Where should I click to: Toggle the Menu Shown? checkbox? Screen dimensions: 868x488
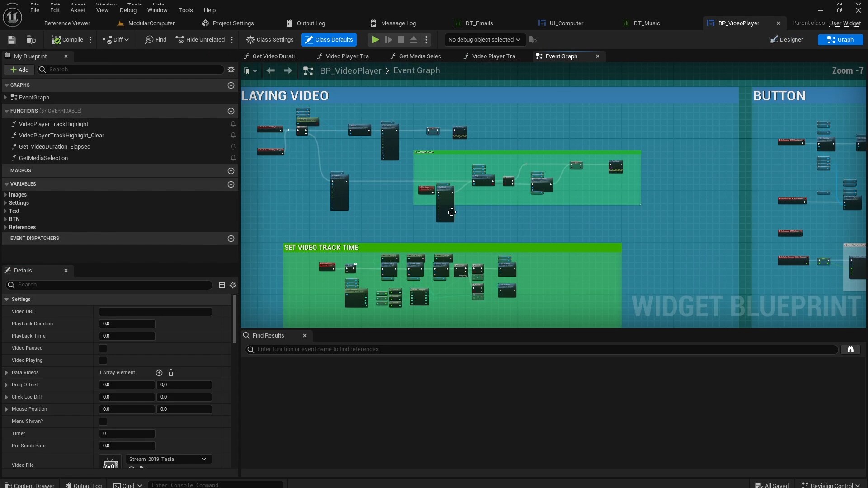(103, 422)
